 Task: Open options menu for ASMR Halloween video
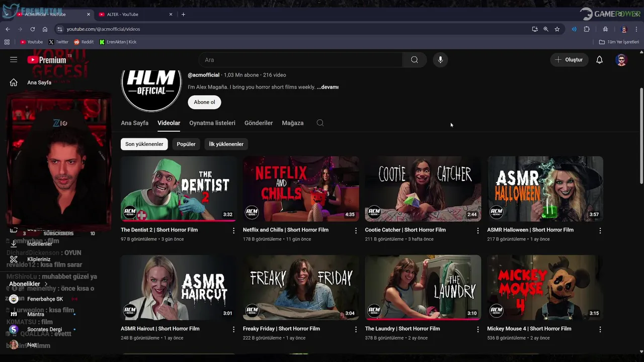600,230
